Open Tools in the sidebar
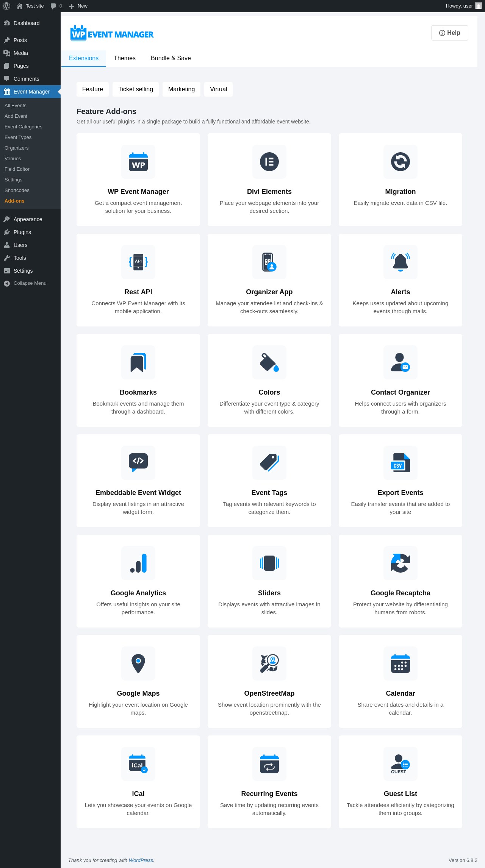The height and width of the screenshot is (868, 485). (x=30, y=258)
